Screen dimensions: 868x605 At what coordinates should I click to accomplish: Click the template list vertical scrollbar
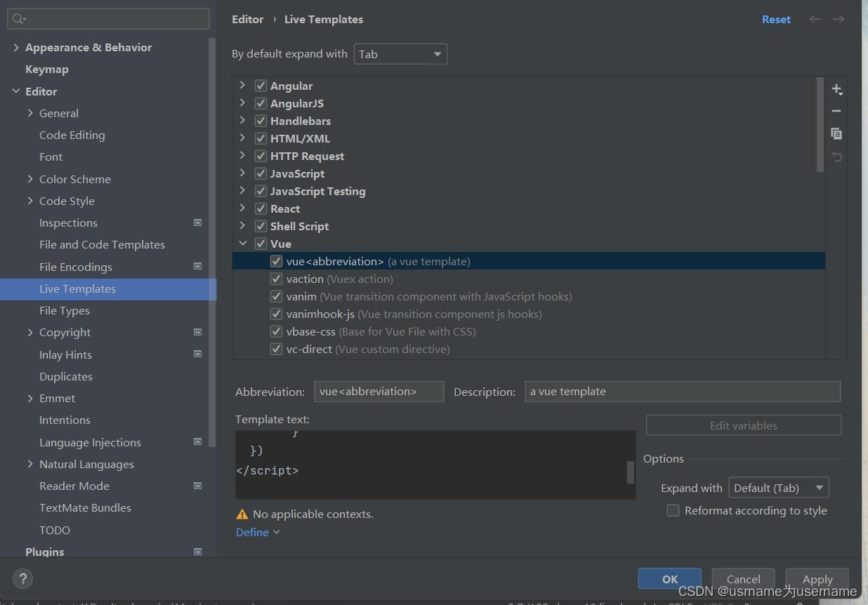tap(820, 125)
